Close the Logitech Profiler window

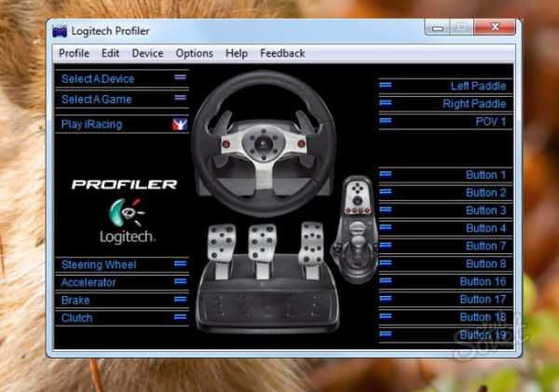[x=495, y=27]
